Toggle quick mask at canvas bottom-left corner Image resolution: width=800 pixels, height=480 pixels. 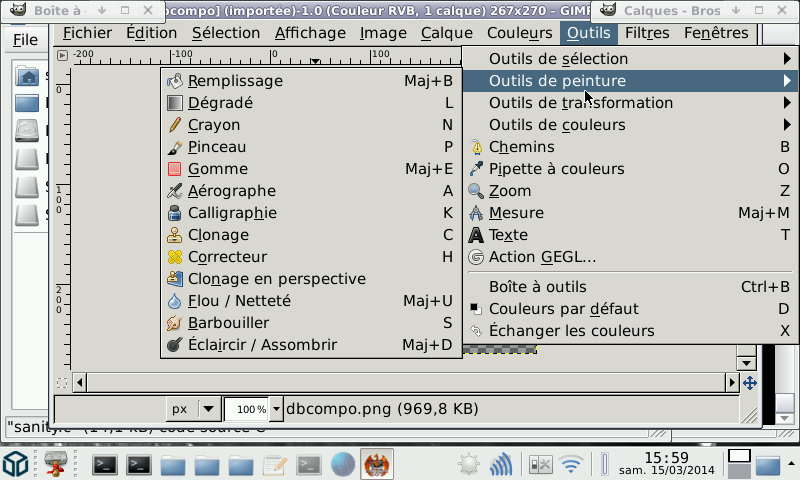[63, 383]
